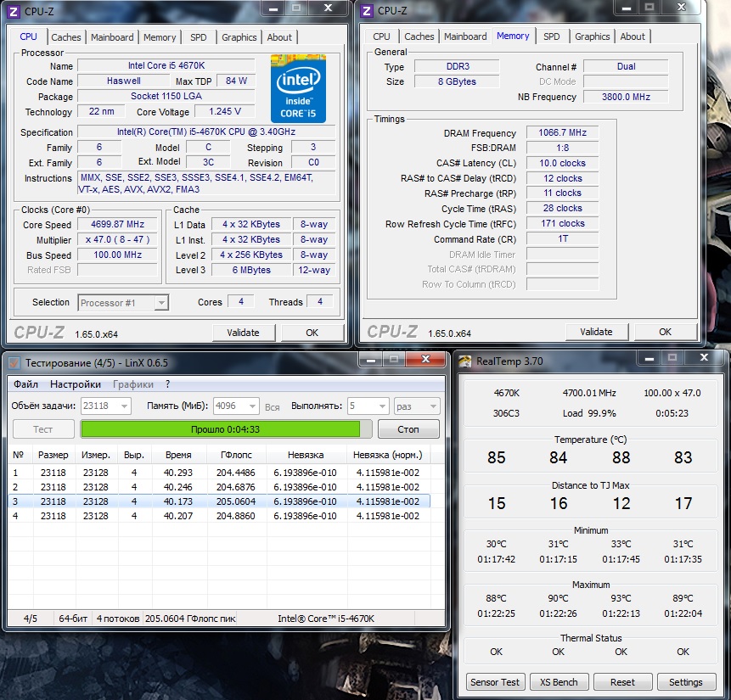Click the RealTemp title bar icon

click(465, 361)
